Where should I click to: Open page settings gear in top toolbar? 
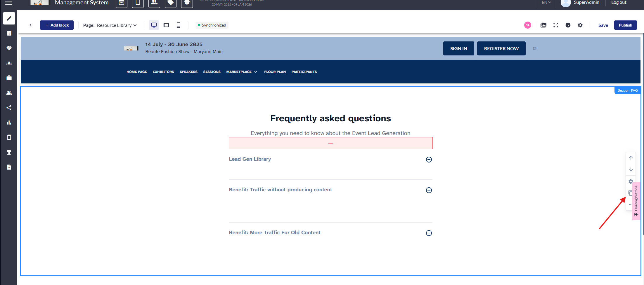pyautogui.click(x=580, y=25)
